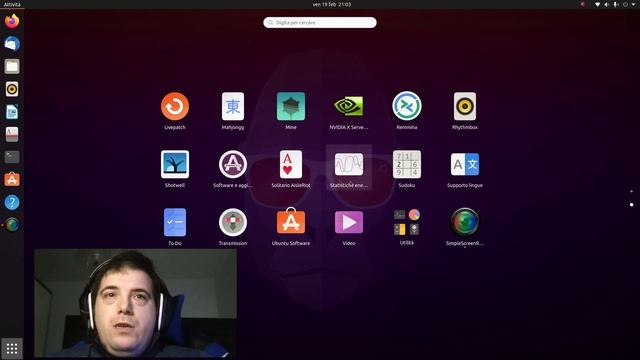Click the bright active page indicator dot
The height and width of the screenshot is (360, 640).
[x=631, y=204]
